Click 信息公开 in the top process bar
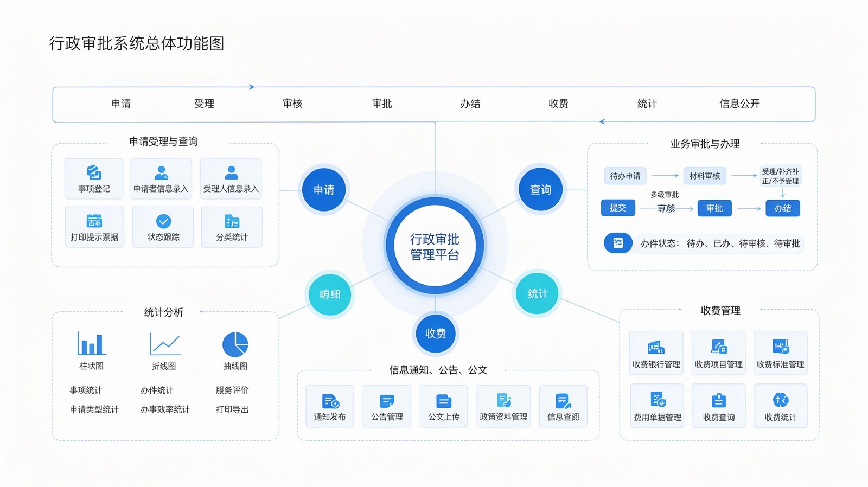Image resolution: width=868 pixels, height=487 pixels. (x=739, y=104)
